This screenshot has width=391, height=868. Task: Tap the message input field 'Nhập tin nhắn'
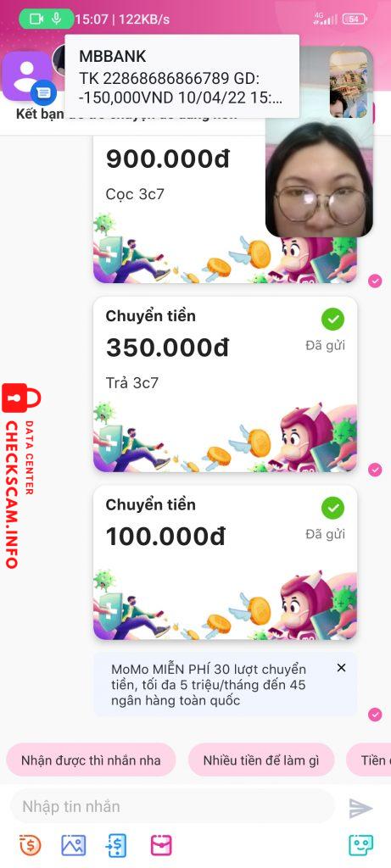pos(173,807)
